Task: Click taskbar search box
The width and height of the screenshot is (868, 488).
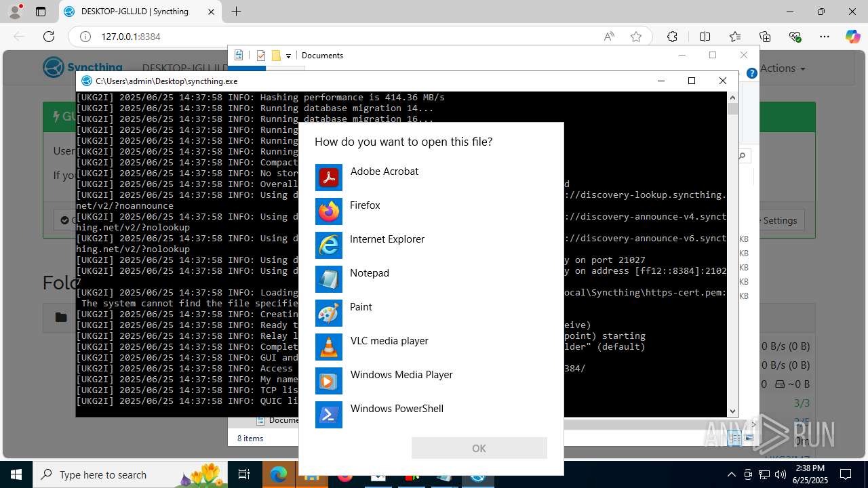Action: pos(130,474)
